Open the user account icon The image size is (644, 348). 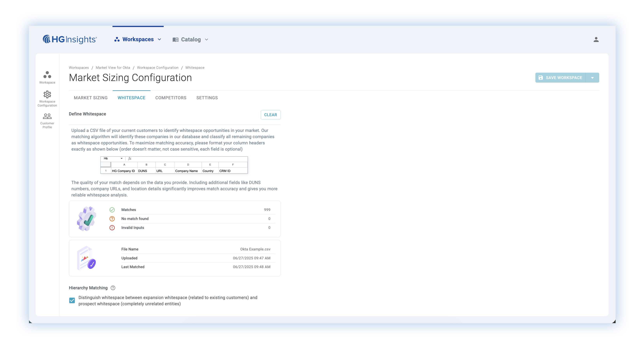(x=596, y=39)
